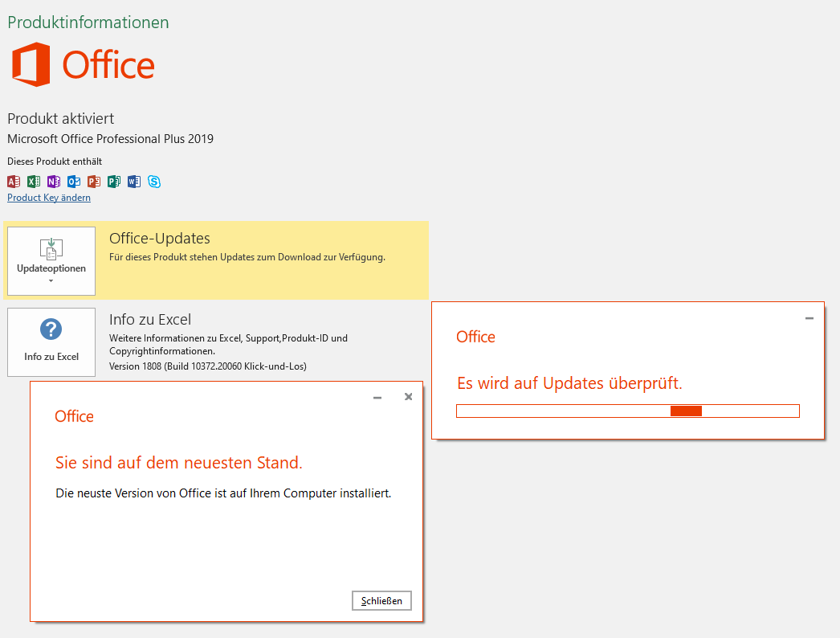840x638 pixels.
Task: Click the Info zu Excel button label
Action: (51, 357)
